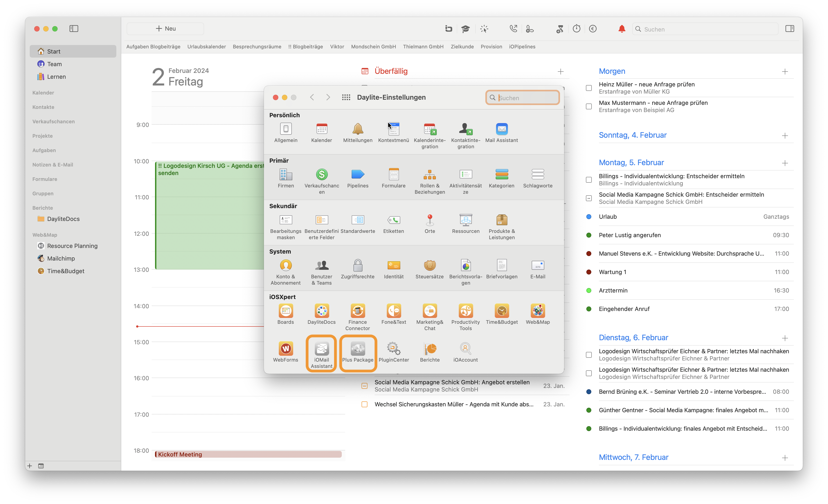Open the Kalender preferences pane
The width and height of the screenshot is (828, 504).
tap(322, 132)
